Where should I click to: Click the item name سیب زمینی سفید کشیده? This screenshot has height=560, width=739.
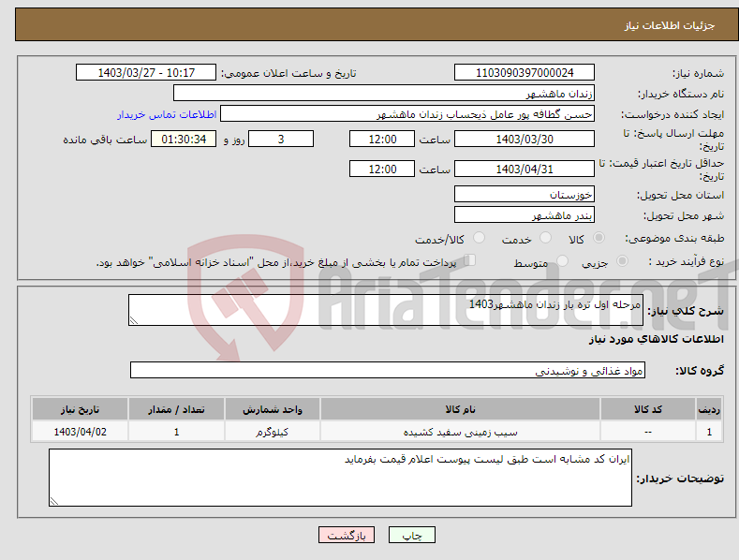click(x=460, y=432)
